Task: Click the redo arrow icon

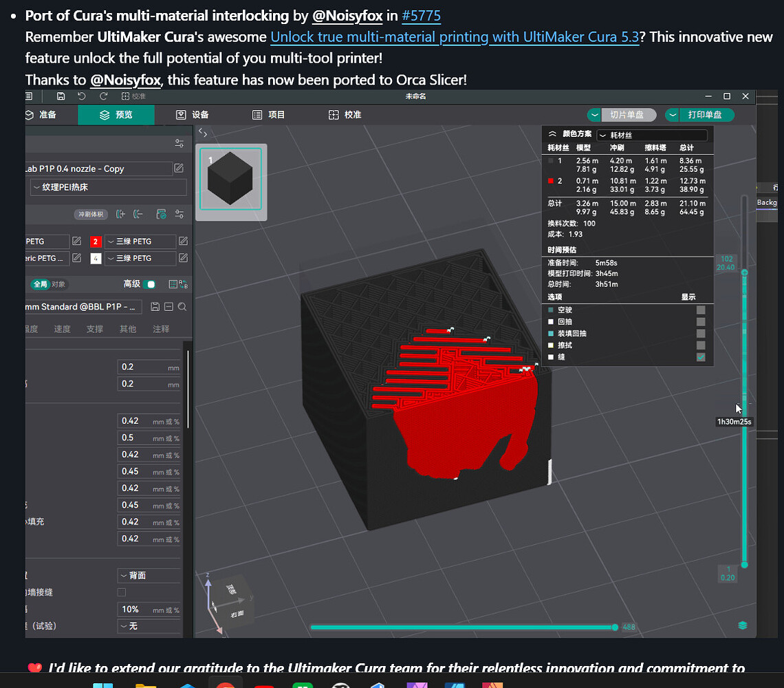Action: click(x=103, y=96)
